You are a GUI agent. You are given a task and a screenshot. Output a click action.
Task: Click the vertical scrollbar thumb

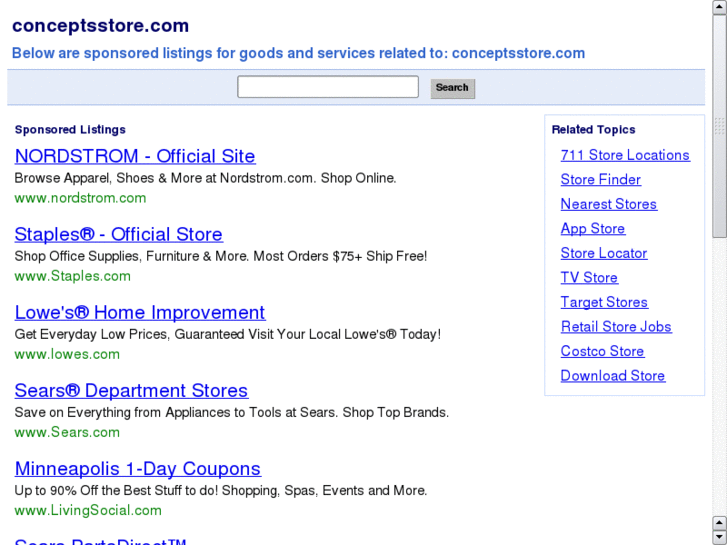[x=720, y=126]
